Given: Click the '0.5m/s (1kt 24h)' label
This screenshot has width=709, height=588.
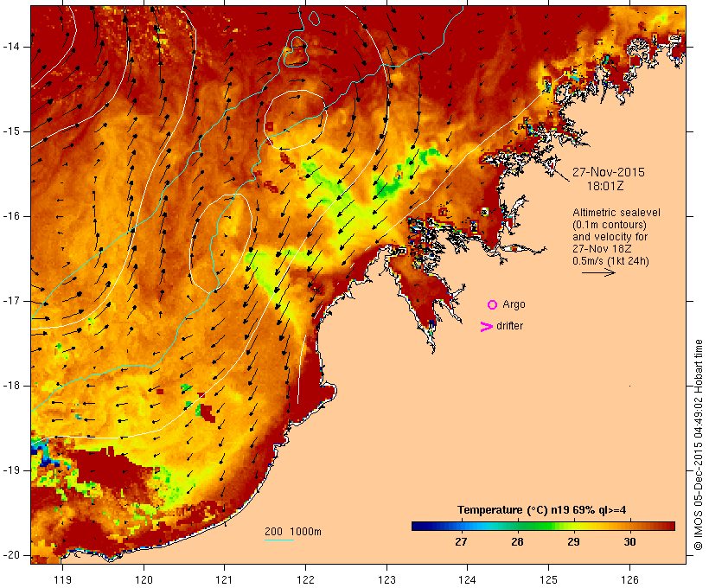Looking at the screenshot, I should [610, 261].
